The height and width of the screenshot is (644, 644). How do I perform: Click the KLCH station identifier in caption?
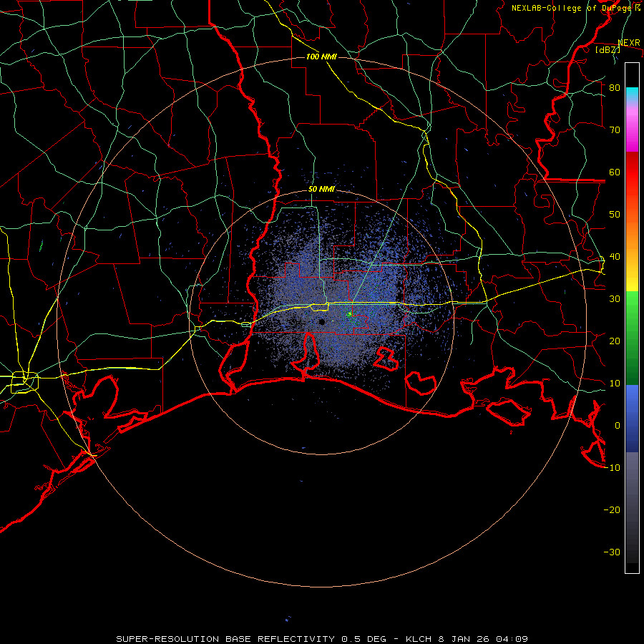[x=419, y=639]
